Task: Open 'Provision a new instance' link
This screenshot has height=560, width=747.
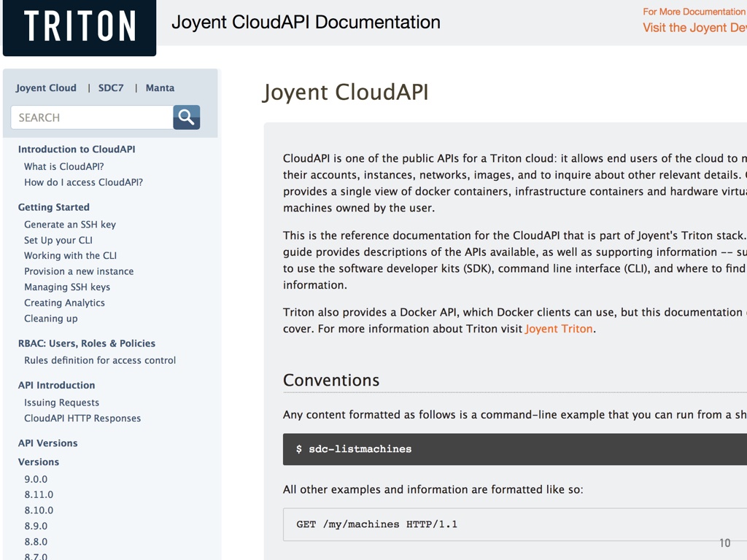Action: pos(79,271)
